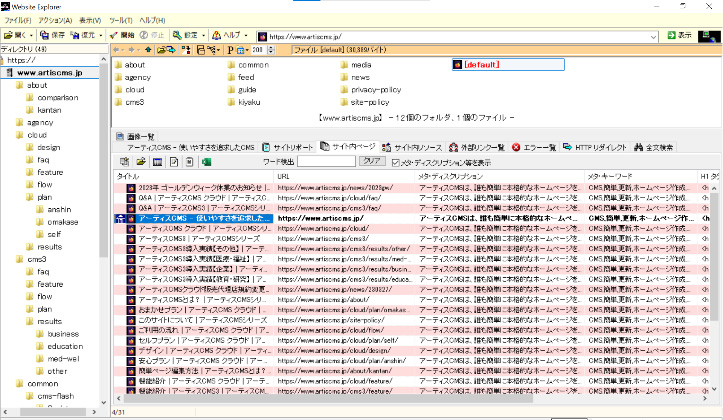Switch to the HTTPリダイレクト tab
The height and width of the screenshot is (420, 723).
(595, 148)
